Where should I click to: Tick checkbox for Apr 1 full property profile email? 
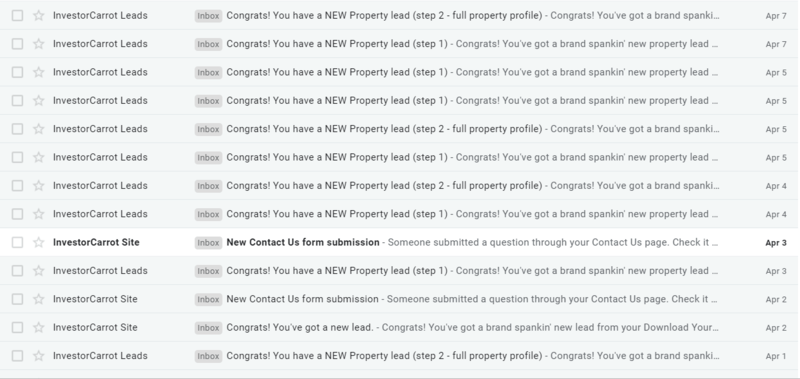pyautogui.click(x=17, y=356)
